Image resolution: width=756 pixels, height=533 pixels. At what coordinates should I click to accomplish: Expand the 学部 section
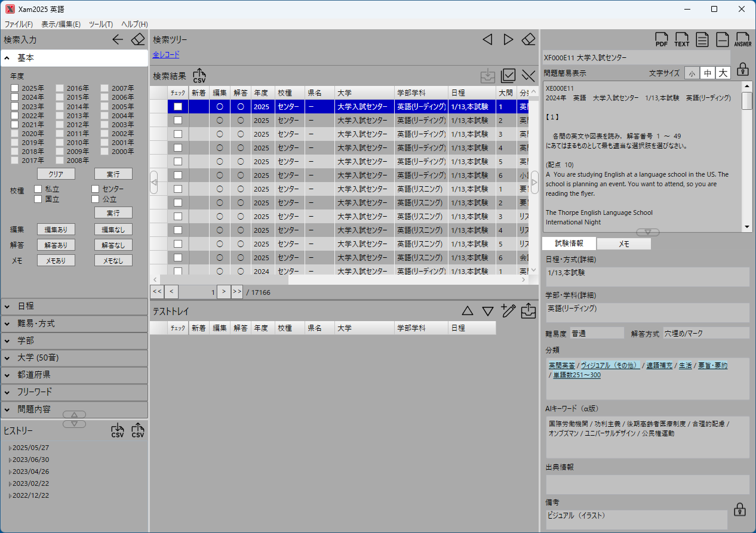[x=74, y=341]
